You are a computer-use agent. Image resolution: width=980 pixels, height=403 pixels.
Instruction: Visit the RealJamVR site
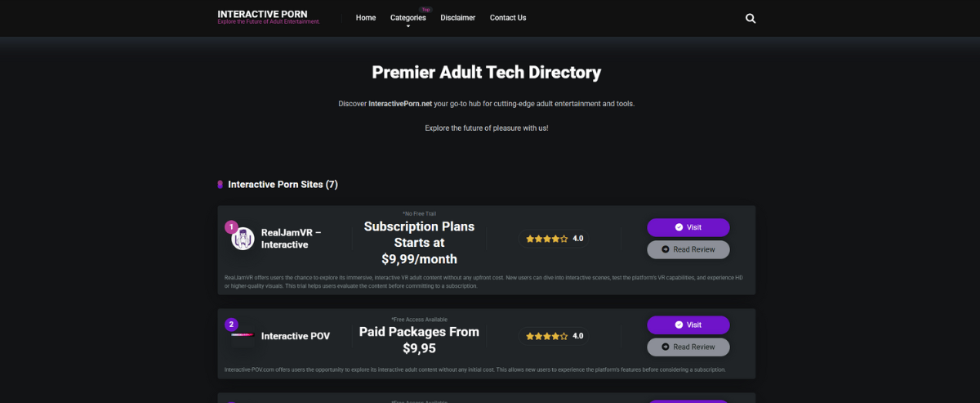tap(688, 227)
